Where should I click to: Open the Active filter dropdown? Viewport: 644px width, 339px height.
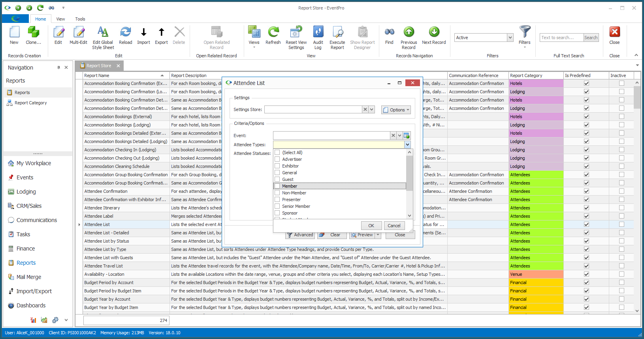pos(510,38)
